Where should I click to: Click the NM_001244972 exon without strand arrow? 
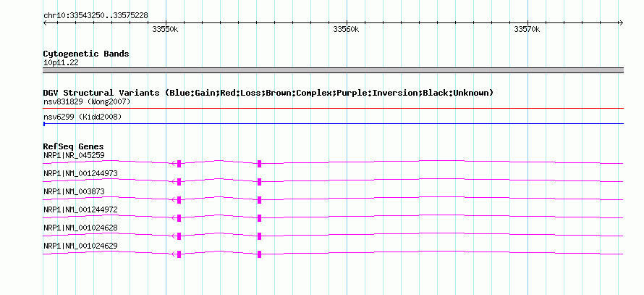click(x=260, y=218)
